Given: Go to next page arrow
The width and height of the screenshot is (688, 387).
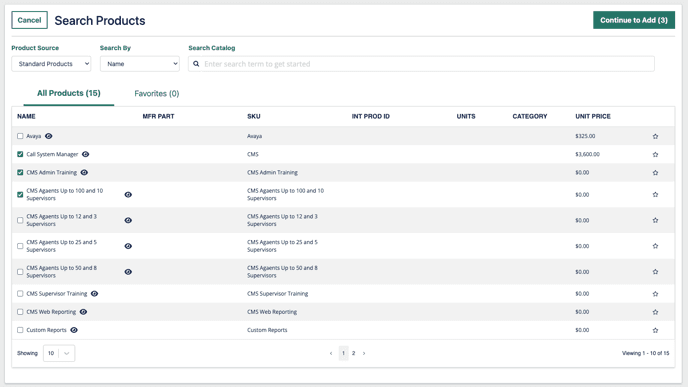Looking at the screenshot, I should [x=364, y=353].
